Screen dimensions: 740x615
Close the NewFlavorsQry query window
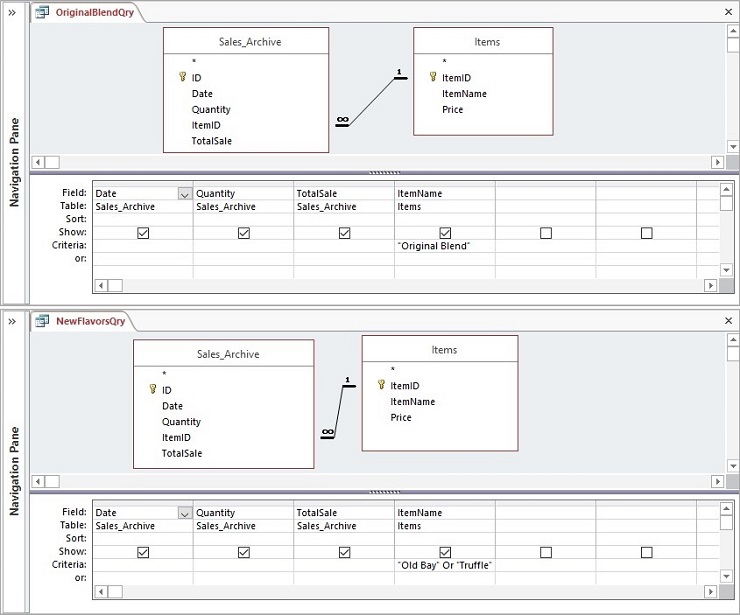point(728,321)
